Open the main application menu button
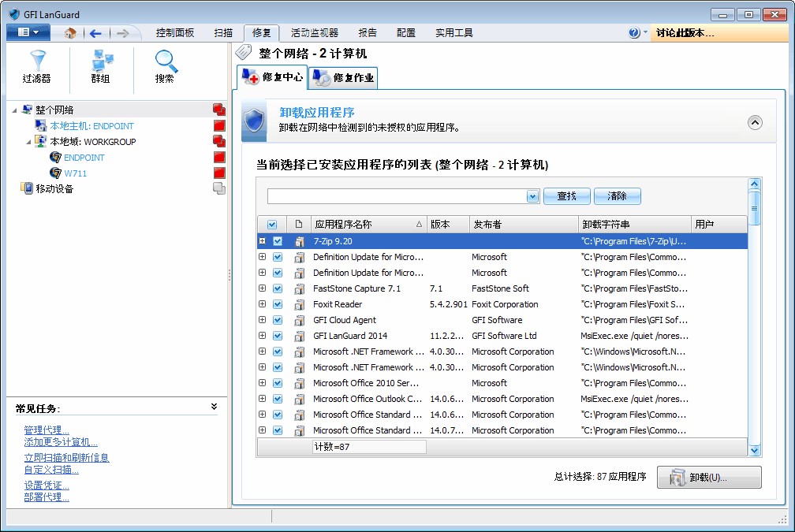Viewport: 795px width, 532px height. tap(28, 32)
